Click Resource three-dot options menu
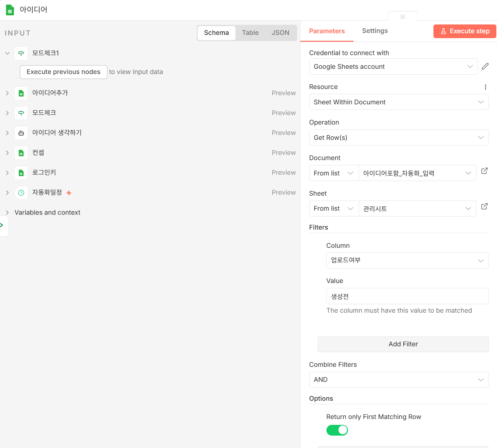The image size is (498, 448). coord(485,87)
